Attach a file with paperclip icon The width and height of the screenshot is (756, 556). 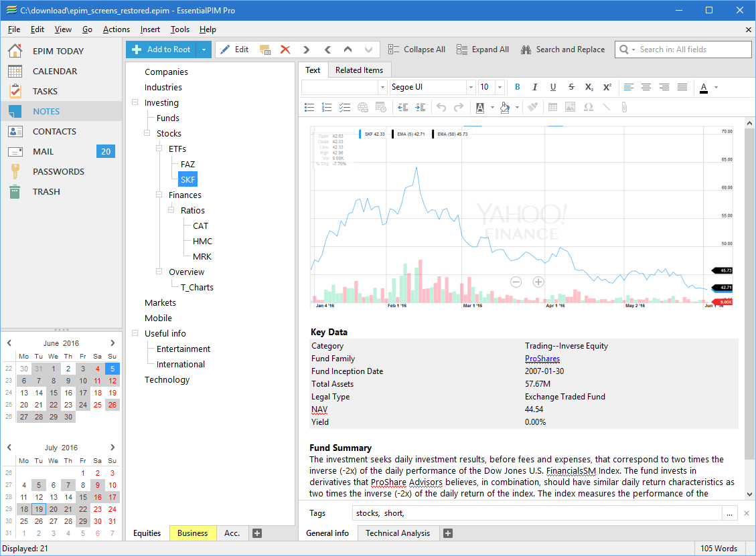pyautogui.click(x=624, y=108)
